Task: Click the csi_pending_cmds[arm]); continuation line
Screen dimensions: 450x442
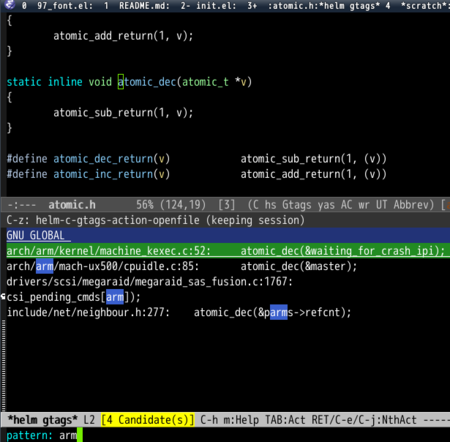Action: (73, 297)
